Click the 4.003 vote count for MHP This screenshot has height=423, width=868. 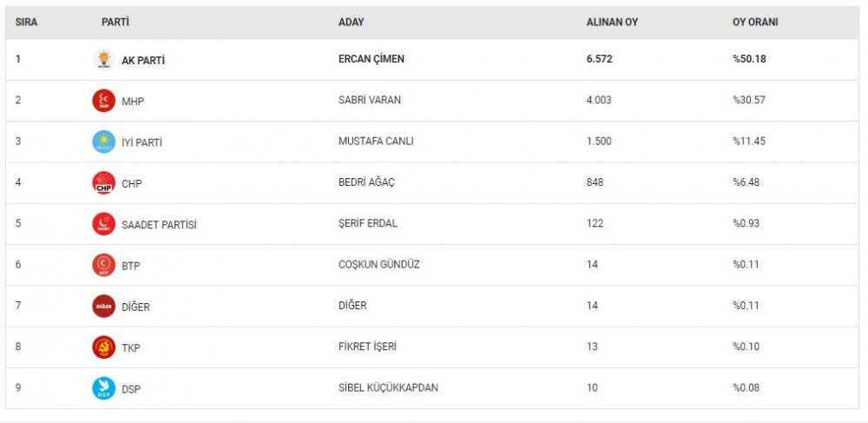[599, 100]
